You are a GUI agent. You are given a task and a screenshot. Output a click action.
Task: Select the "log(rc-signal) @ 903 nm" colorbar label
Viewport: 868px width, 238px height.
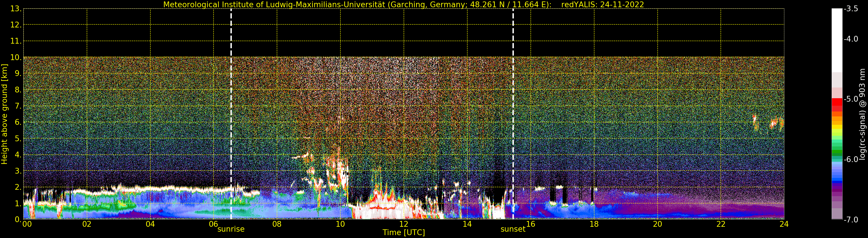(x=863, y=114)
